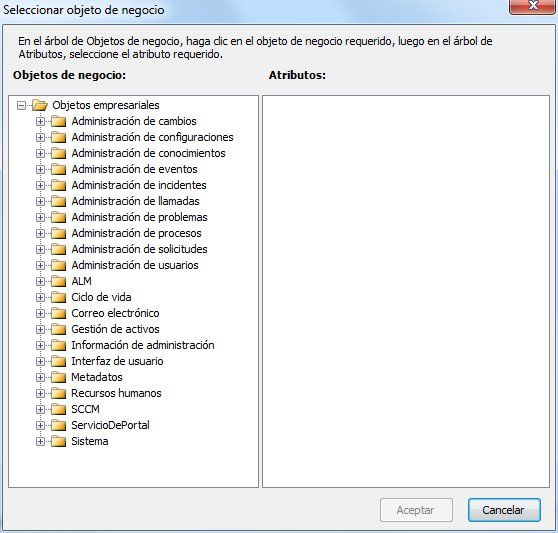Click the Correo electrónico folder icon
Image resolution: width=558 pixels, height=533 pixels.
click(58, 313)
